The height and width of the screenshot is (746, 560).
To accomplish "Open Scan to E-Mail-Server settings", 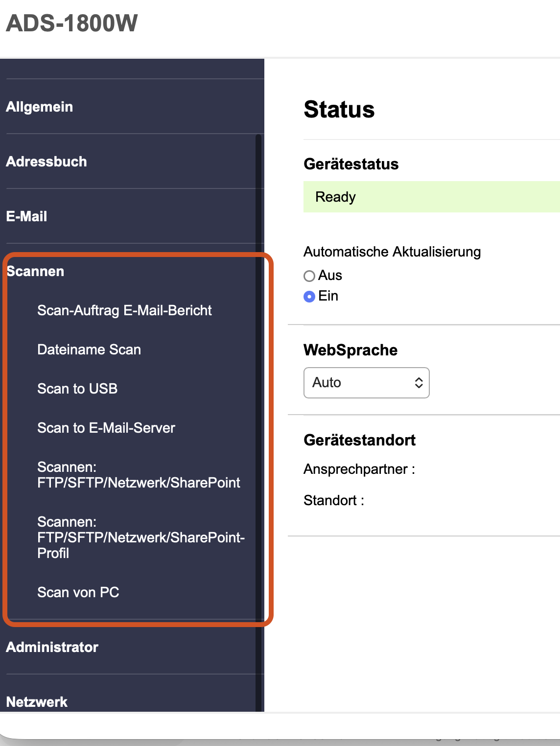I will (x=106, y=428).
